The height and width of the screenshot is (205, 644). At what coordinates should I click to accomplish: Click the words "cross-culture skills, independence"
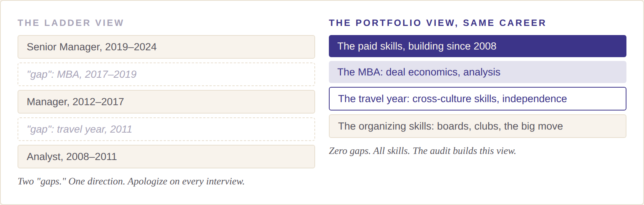(x=489, y=99)
